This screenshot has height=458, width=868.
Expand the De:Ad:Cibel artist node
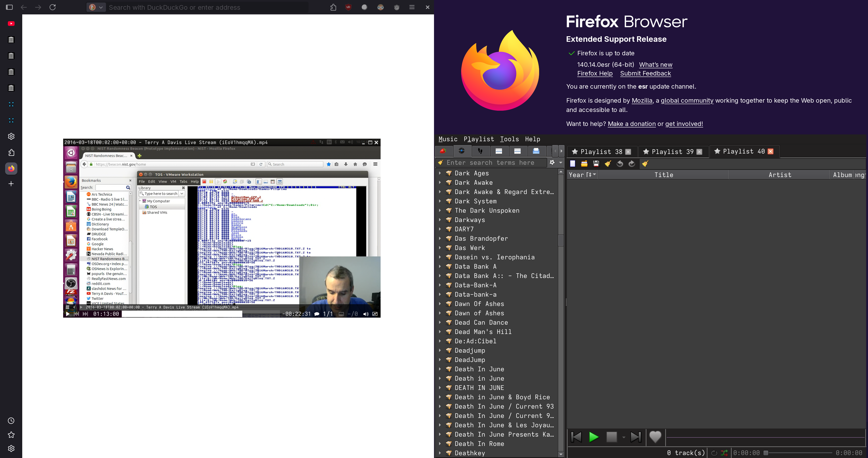440,341
